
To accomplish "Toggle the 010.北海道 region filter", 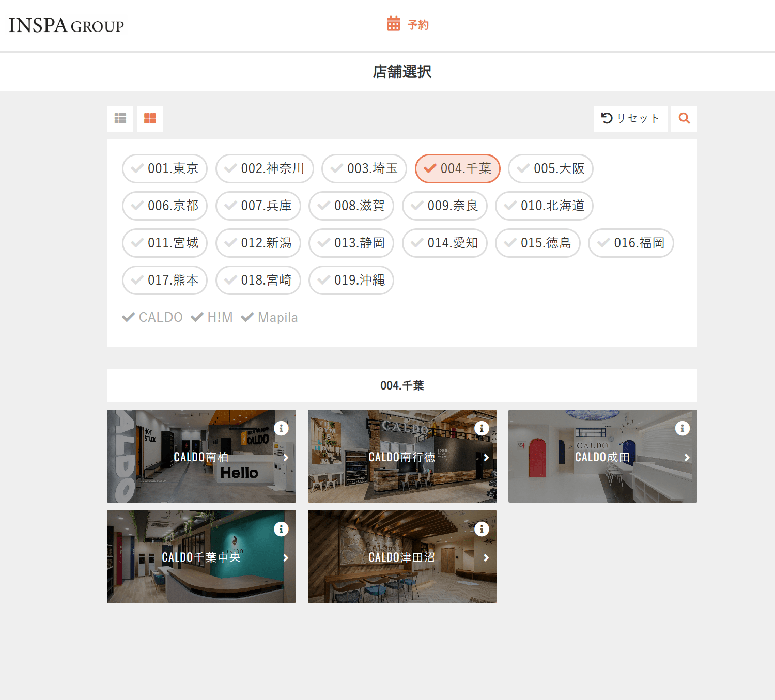I will [544, 206].
